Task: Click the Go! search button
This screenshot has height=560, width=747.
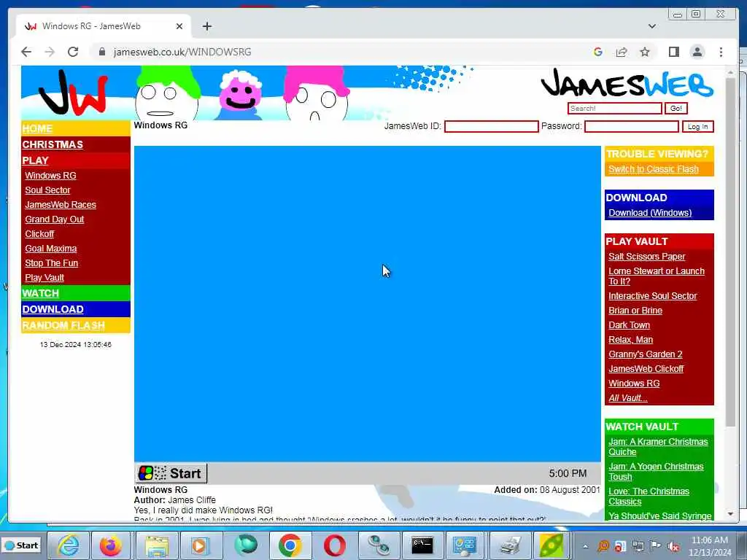Action: pyautogui.click(x=676, y=109)
